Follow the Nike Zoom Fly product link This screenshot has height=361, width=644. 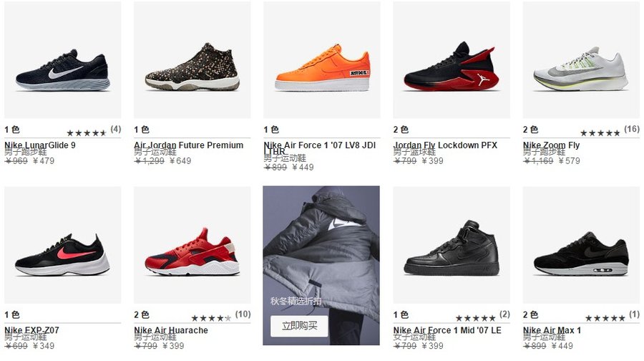(551, 145)
